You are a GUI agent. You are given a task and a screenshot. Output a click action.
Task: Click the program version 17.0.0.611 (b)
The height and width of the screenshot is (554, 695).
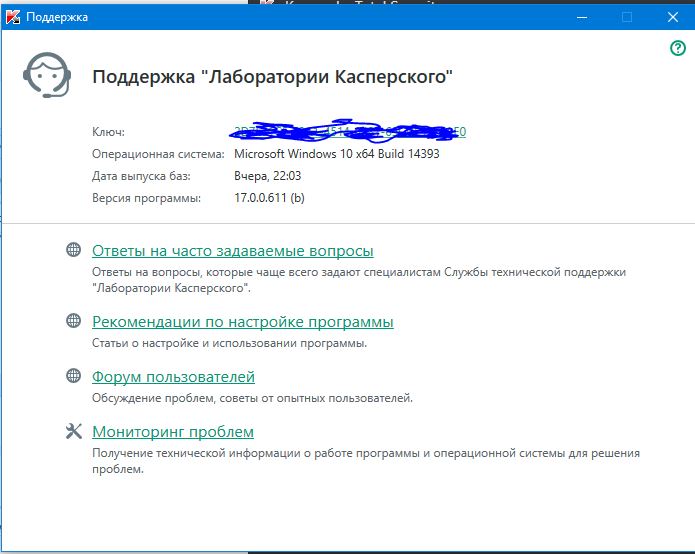[269, 198]
